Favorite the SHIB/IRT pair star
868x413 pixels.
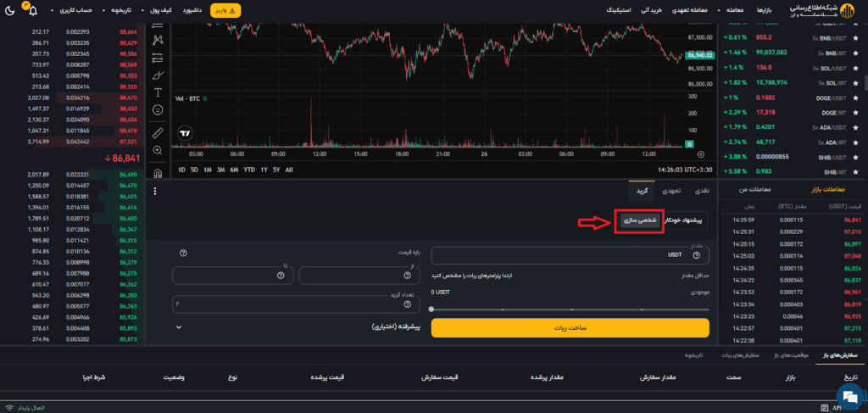856,172
